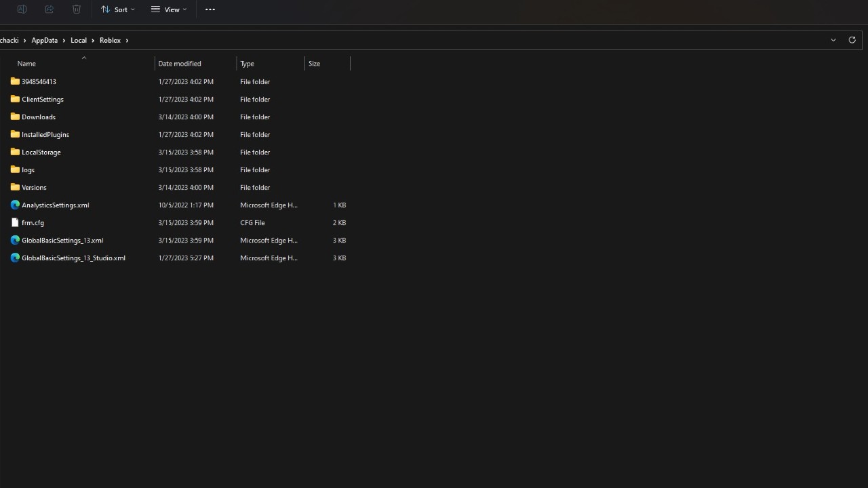Click the Versions folder icon
Screen dimensions: 868x488
(x=15, y=187)
